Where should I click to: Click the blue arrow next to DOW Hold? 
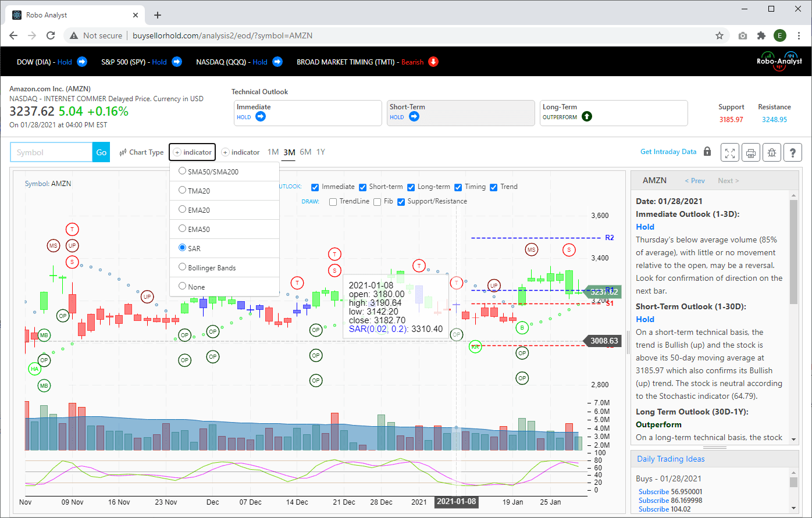[82, 62]
